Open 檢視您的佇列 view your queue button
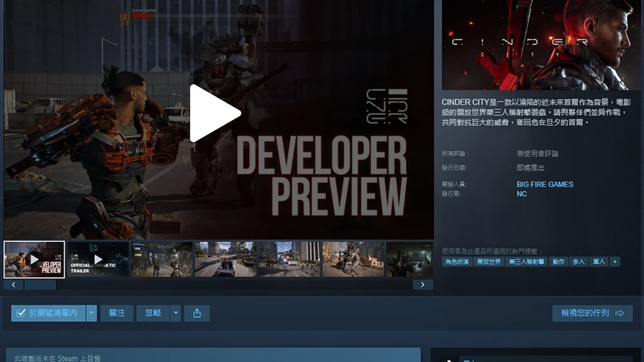Screen dimensions: 644x362 [592, 313]
